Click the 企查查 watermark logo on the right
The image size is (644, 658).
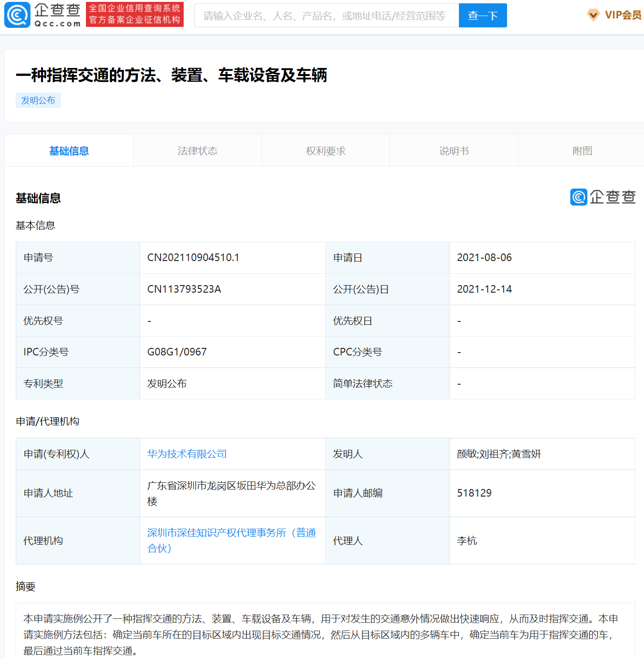602,197
